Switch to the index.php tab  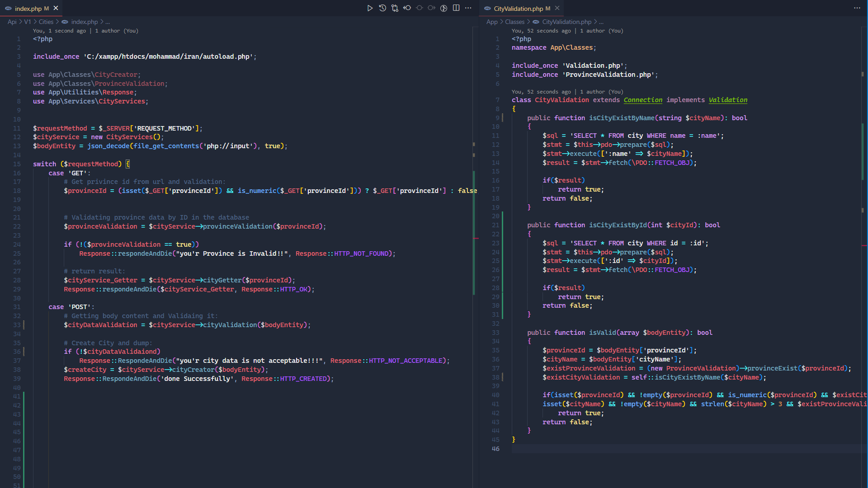coord(31,8)
